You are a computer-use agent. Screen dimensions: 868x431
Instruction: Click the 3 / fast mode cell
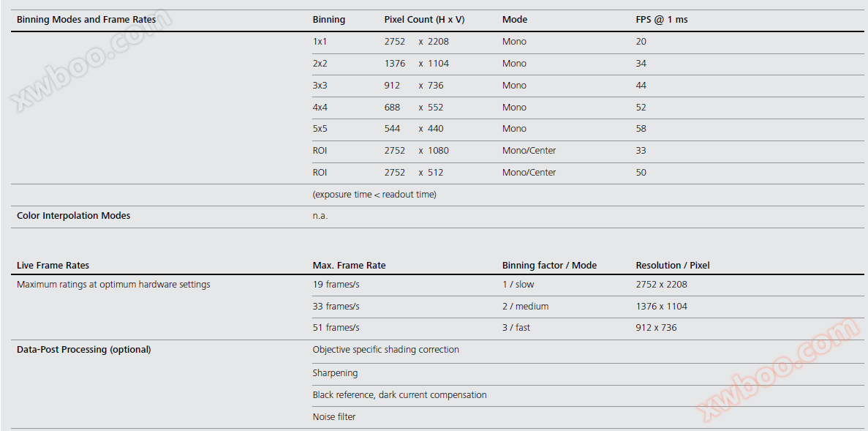click(x=516, y=328)
